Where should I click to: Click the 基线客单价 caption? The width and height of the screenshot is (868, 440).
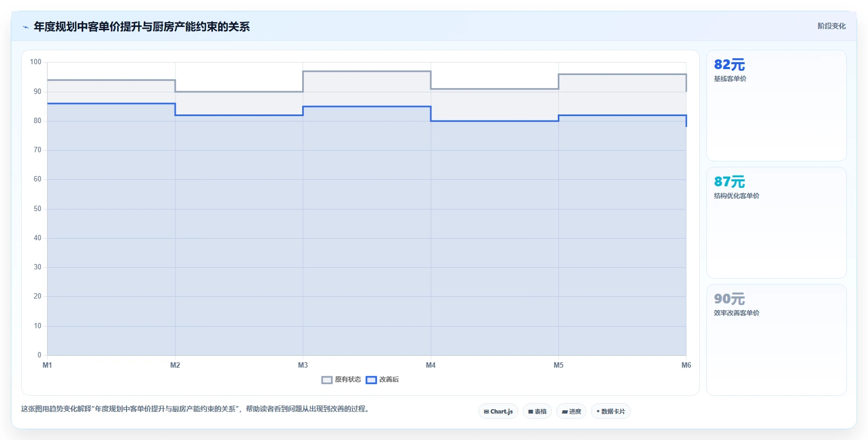pos(730,79)
